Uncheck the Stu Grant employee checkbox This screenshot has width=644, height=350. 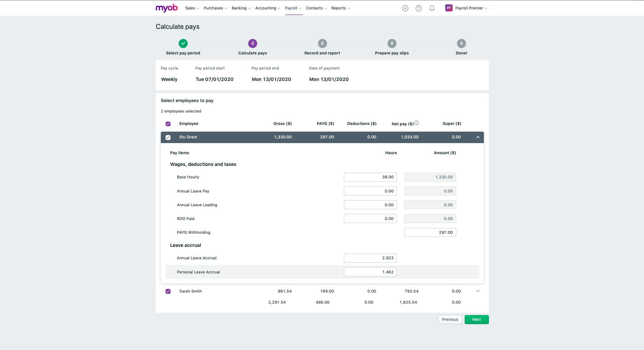168,137
